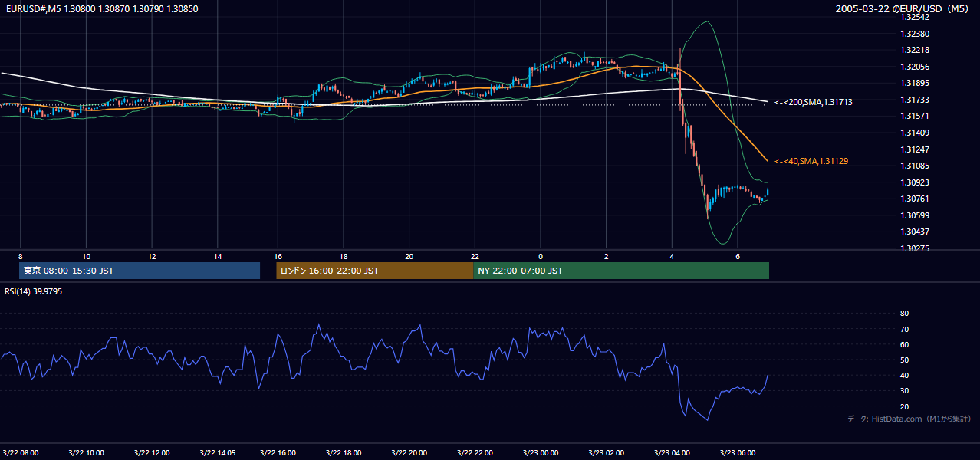
Task: Select the NY 22:00-07:00 JST session bar
Action: [x=621, y=271]
